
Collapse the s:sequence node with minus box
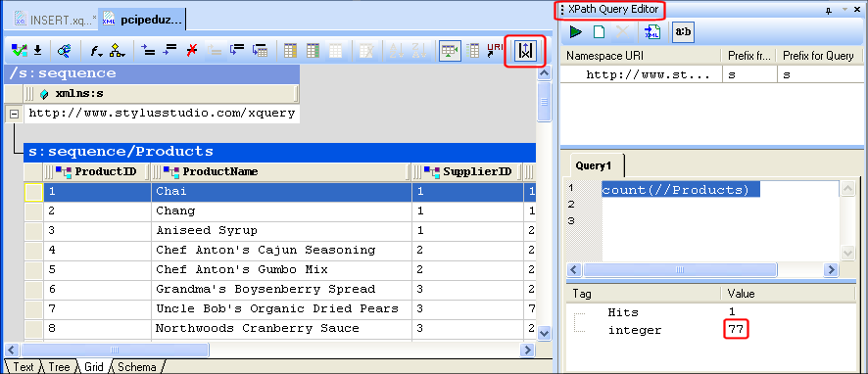14,115
